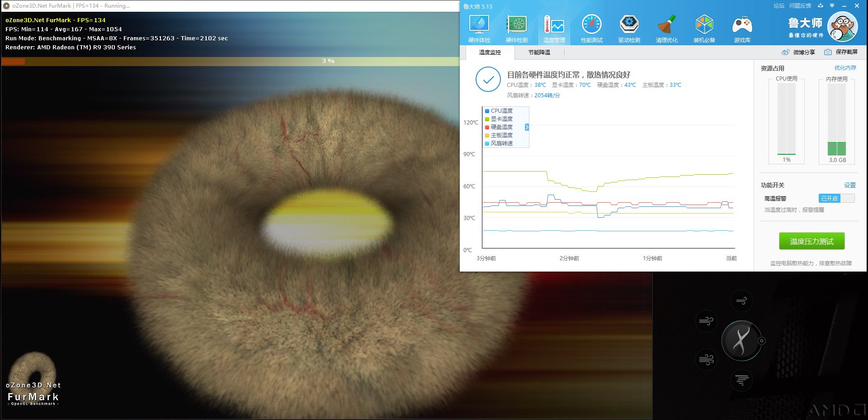Toggle 风扇转速 series in chart legend
The image size is (868, 420).
coord(499,143)
